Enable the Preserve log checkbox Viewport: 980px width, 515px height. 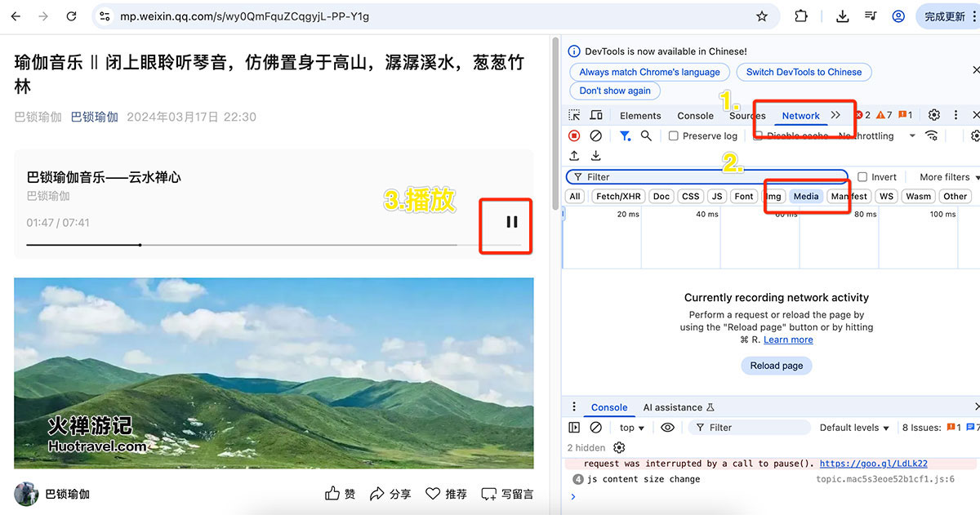coord(674,135)
